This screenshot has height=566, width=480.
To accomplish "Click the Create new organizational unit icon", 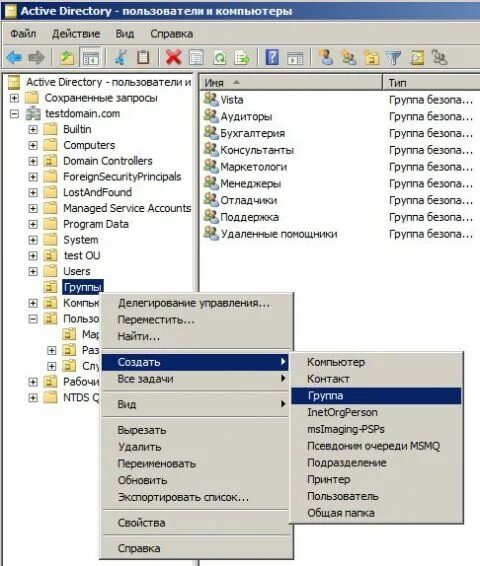I will (x=371, y=57).
